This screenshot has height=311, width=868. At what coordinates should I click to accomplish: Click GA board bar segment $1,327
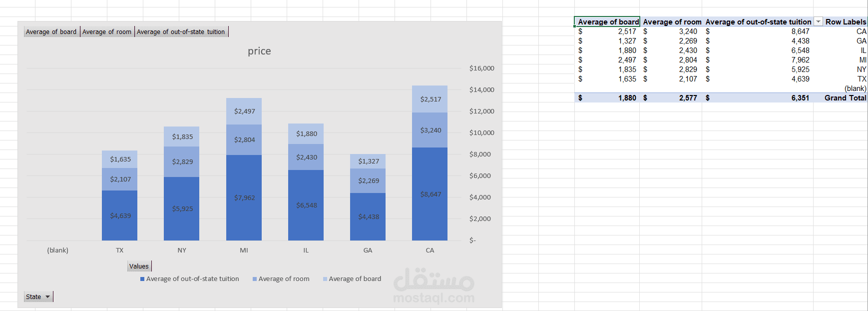pos(368,161)
